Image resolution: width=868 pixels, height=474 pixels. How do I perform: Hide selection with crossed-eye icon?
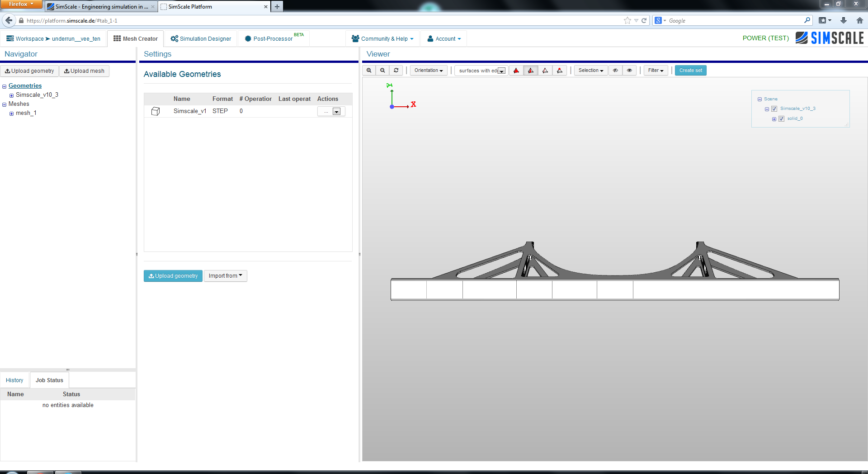pyautogui.click(x=615, y=71)
